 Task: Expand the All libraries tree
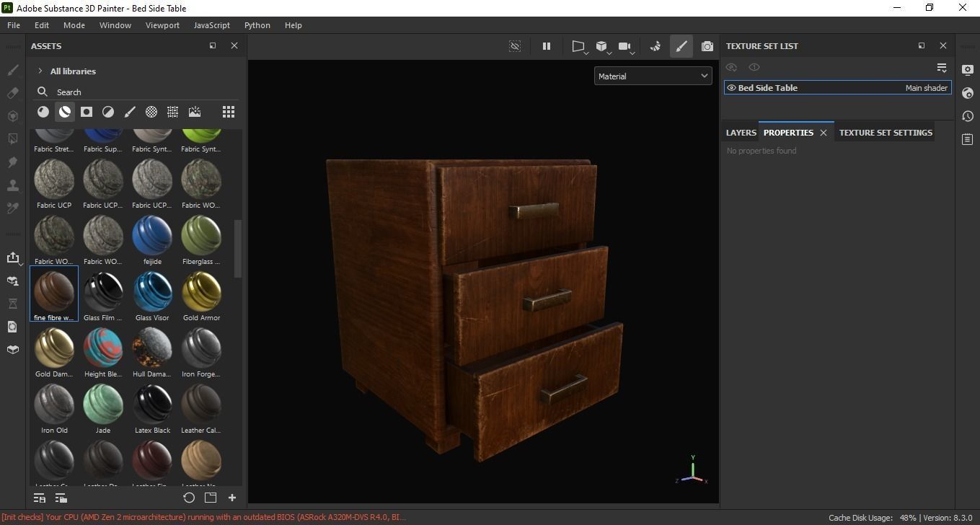pyautogui.click(x=40, y=71)
